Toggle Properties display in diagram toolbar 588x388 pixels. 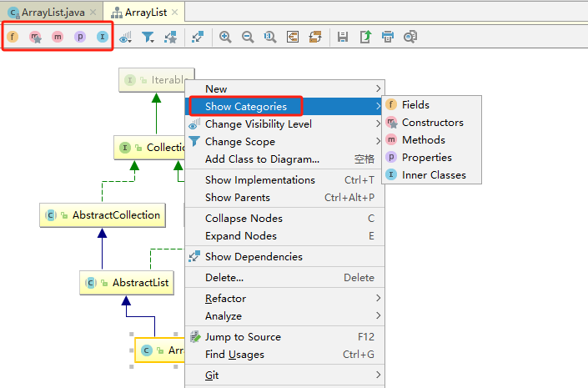(x=80, y=37)
